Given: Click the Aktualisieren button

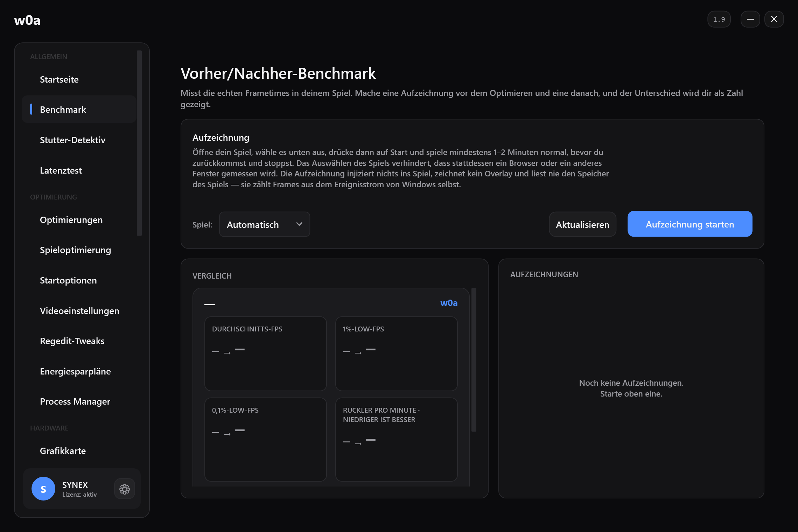Looking at the screenshot, I should pyautogui.click(x=582, y=224).
